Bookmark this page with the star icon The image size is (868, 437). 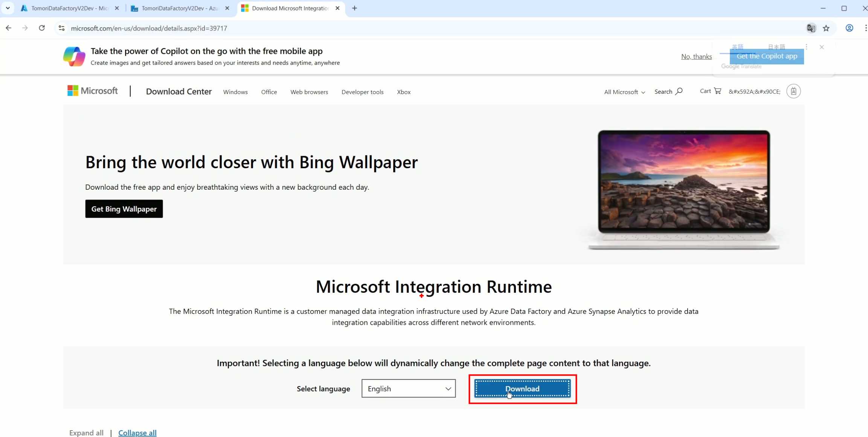[826, 28]
